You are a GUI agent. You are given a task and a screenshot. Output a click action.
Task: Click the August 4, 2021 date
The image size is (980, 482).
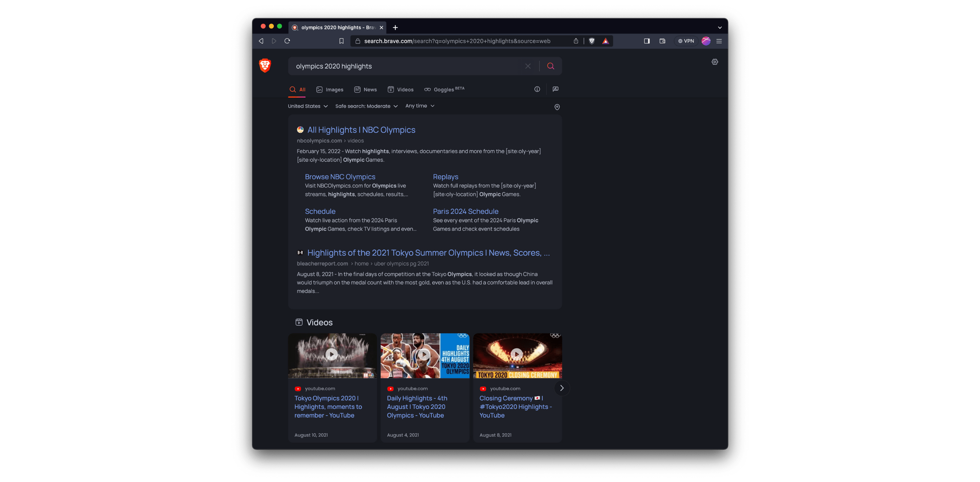[x=402, y=435]
